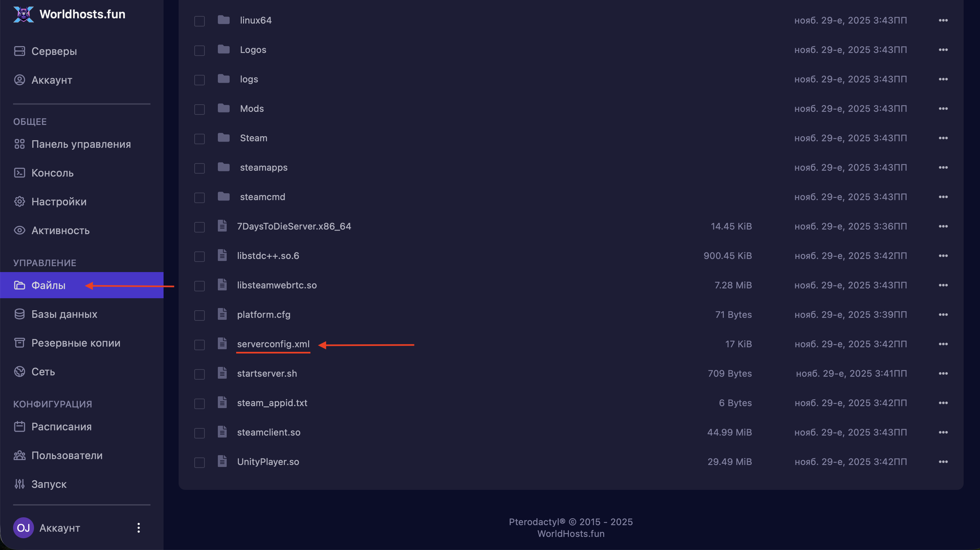
Task: Open the serverconfig.xml file
Action: pos(273,344)
